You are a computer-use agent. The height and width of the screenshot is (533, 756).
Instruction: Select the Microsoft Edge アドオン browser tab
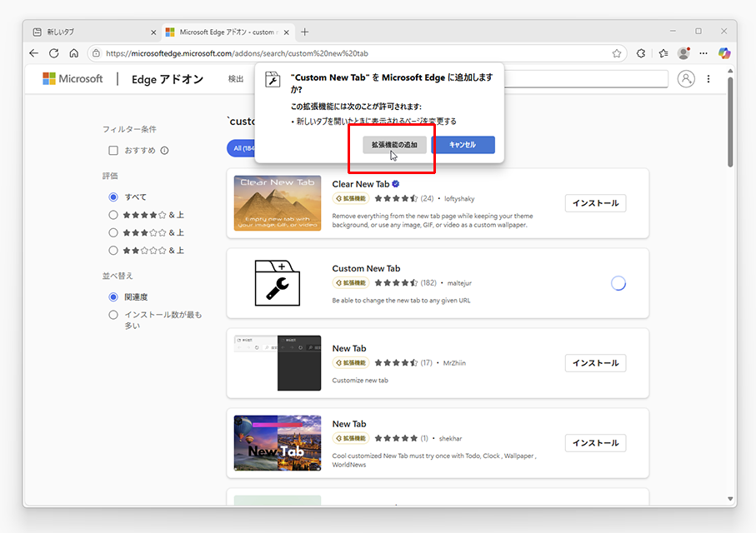[228, 32]
